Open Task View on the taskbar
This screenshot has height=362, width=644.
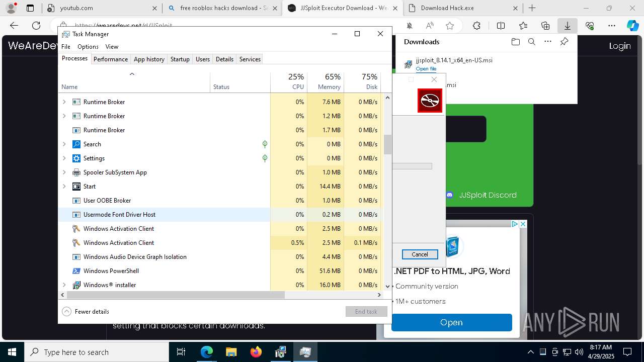point(182,352)
